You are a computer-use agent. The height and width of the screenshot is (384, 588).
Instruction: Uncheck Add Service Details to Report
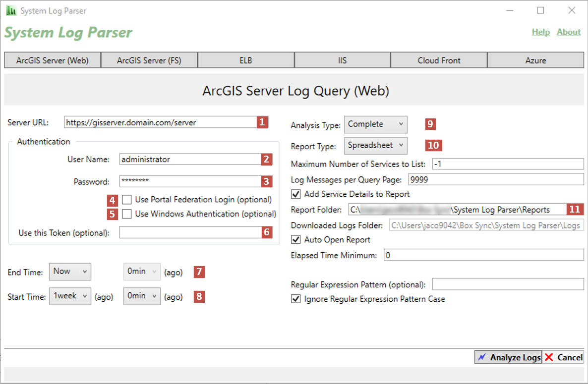296,194
